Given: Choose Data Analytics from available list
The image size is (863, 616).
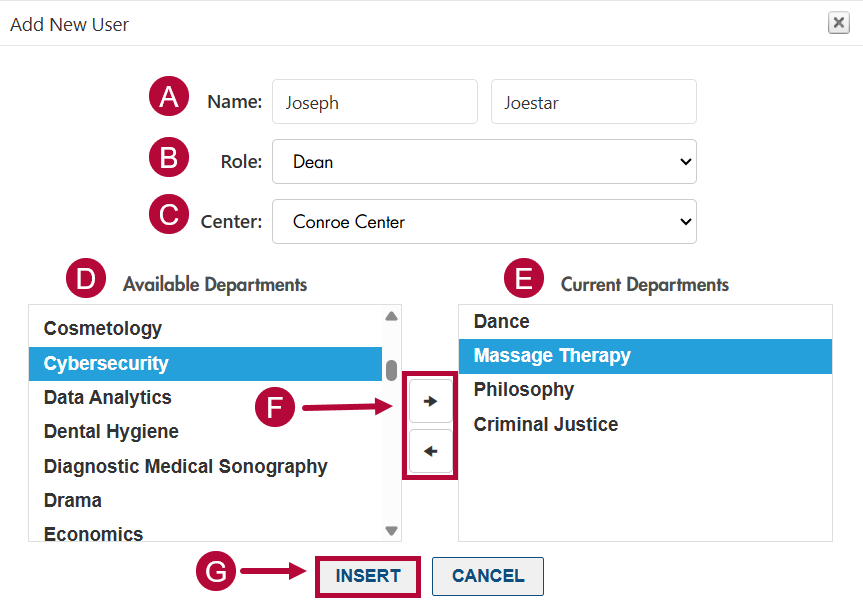Looking at the screenshot, I should pos(108,398).
